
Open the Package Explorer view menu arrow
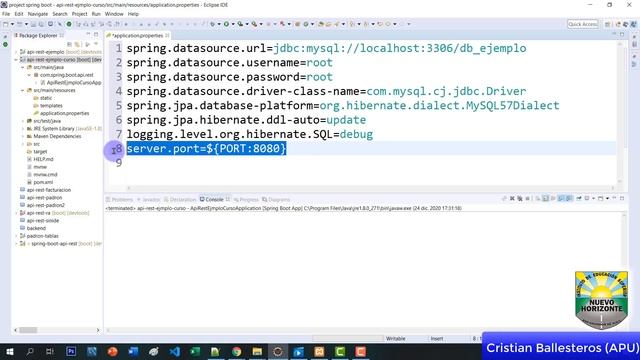(96, 44)
